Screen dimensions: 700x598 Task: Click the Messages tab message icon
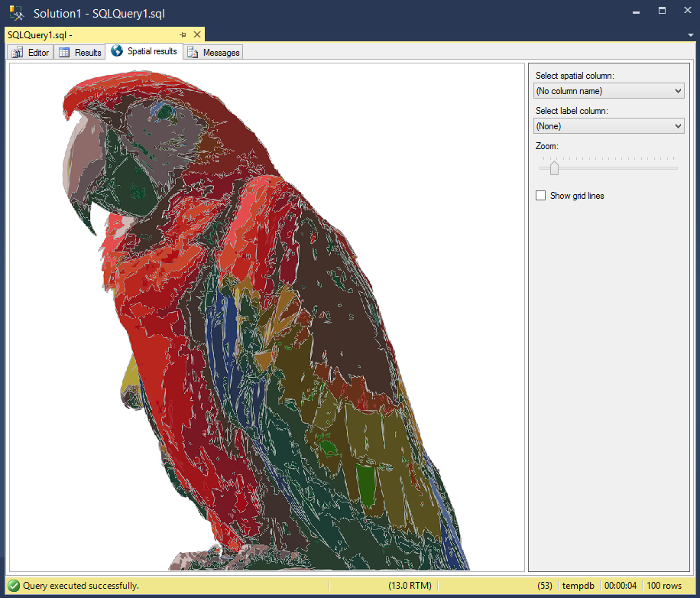point(194,51)
